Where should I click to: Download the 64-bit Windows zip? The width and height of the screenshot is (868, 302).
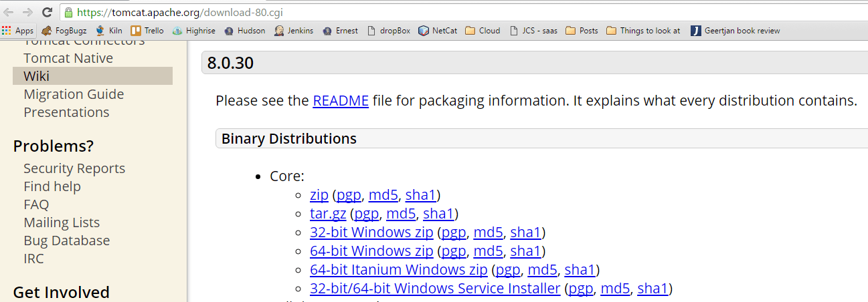371,251
